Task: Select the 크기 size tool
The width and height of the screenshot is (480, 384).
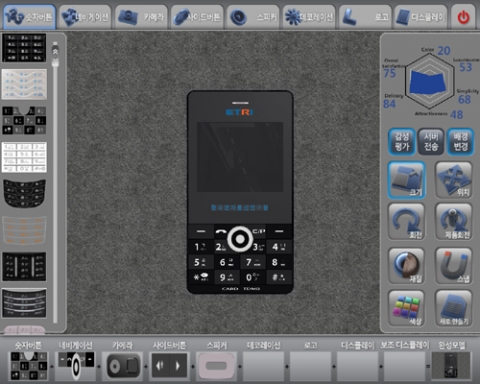Action: [406, 180]
